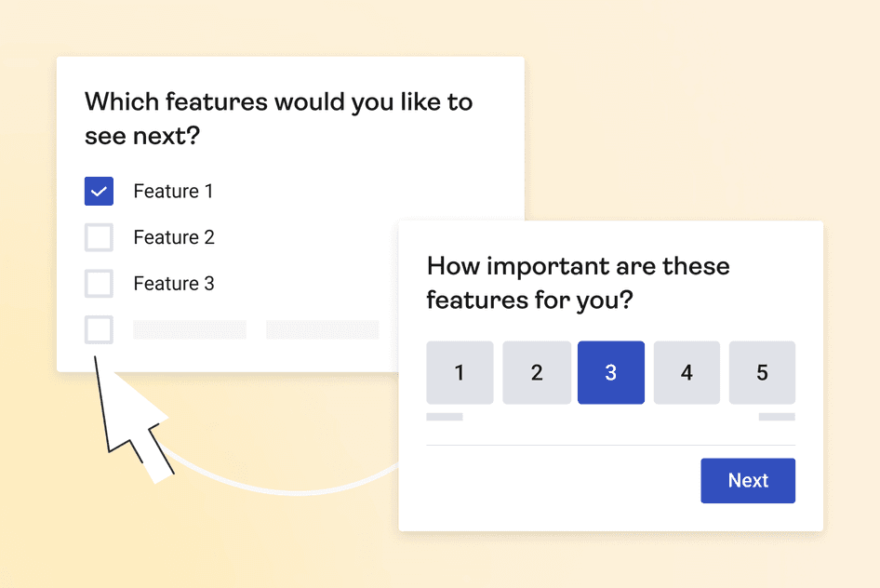Click the "Feature 3" label text
The width and height of the screenshot is (880, 588).
pos(174,283)
